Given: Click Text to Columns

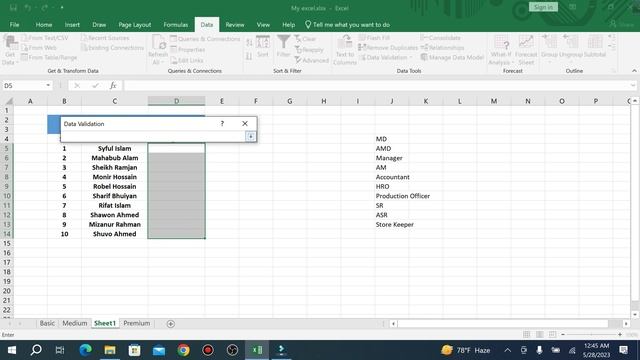Looking at the screenshot, I should 344,50.
